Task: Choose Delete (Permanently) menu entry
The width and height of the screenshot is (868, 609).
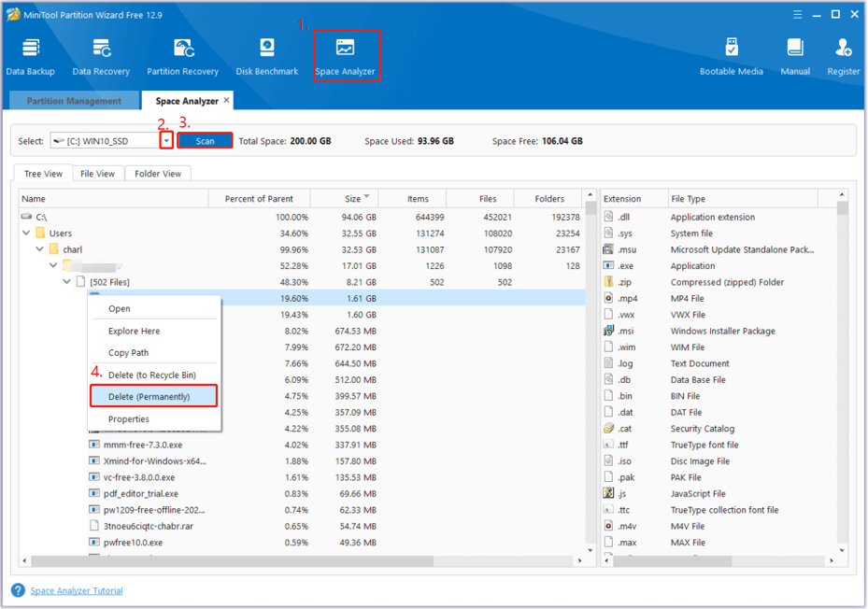Action: [x=154, y=396]
